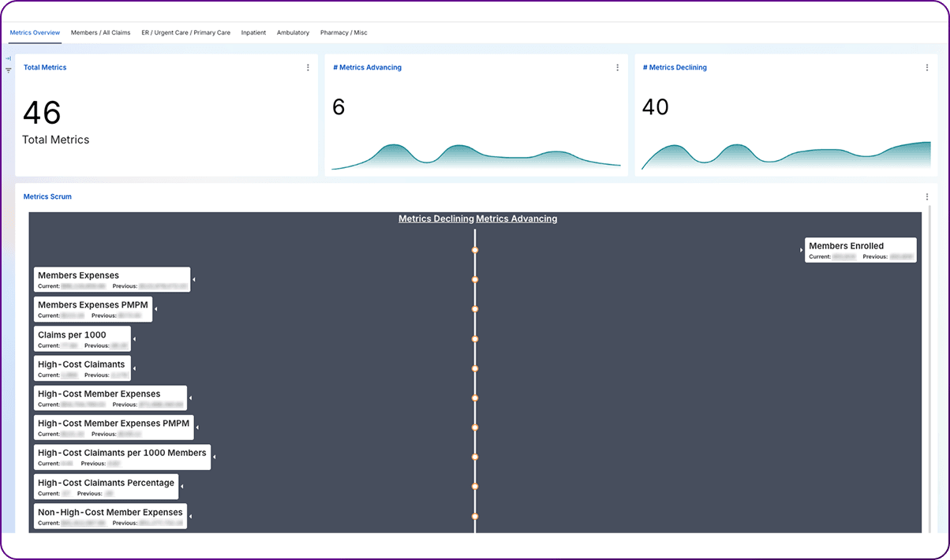Click the Metrics Scrum title
This screenshot has width=950, height=560.
pyautogui.click(x=47, y=197)
